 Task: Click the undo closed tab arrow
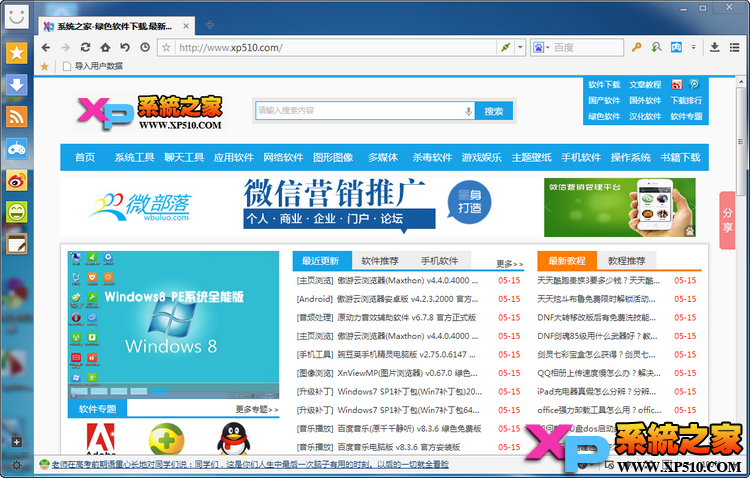125,47
